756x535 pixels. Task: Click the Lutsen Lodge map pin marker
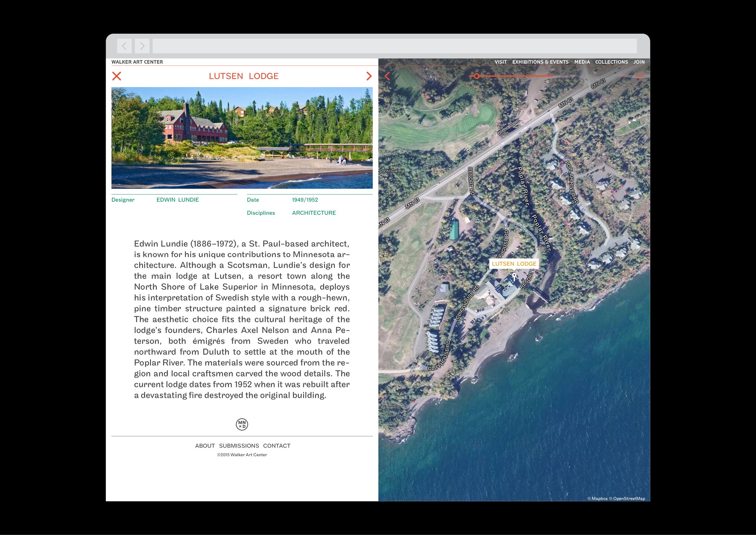pos(514,276)
